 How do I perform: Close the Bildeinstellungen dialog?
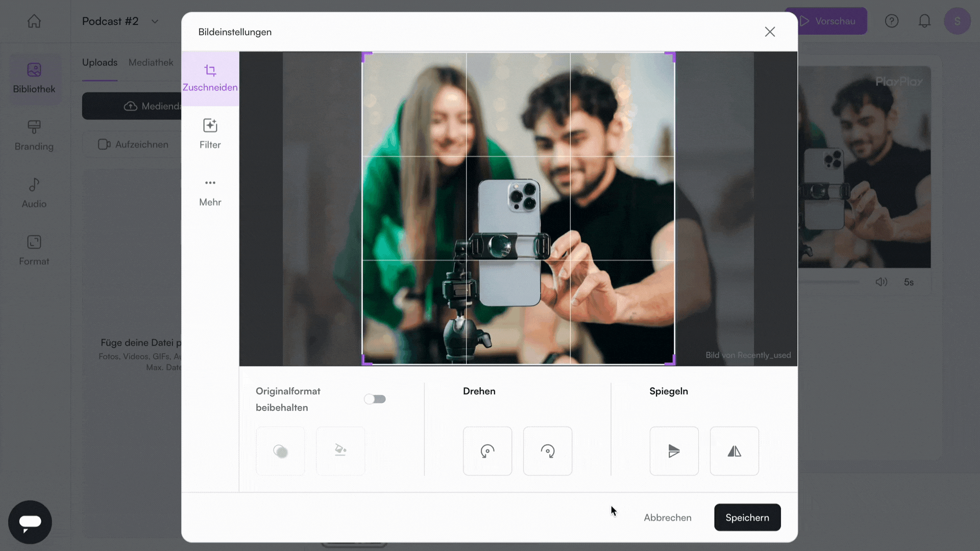pyautogui.click(x=770, y=32)
